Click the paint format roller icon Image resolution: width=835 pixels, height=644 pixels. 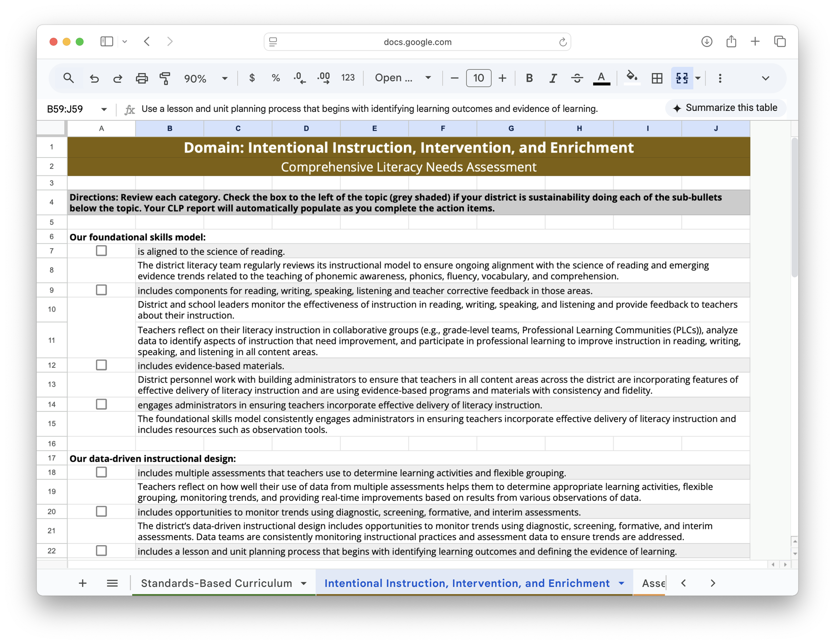point(165,78)
